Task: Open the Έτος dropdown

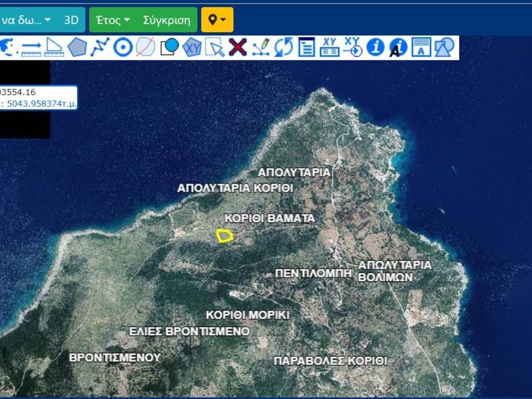Action: [113, 20]
